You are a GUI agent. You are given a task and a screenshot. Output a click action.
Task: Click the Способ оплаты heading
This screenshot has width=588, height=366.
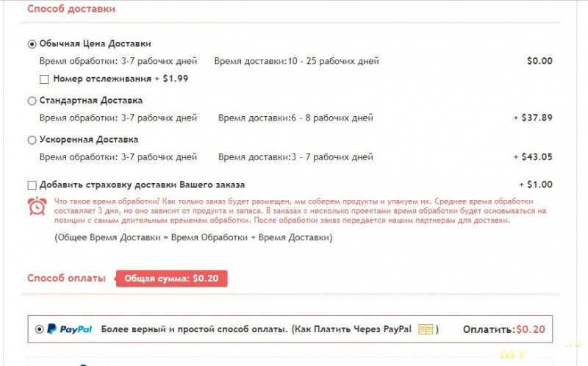click(66, 279)
